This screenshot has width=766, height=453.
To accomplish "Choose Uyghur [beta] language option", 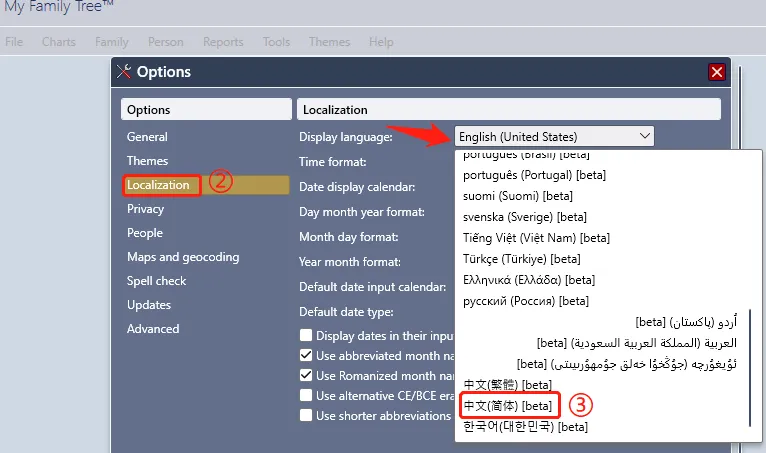I will (x=627, y=364).
